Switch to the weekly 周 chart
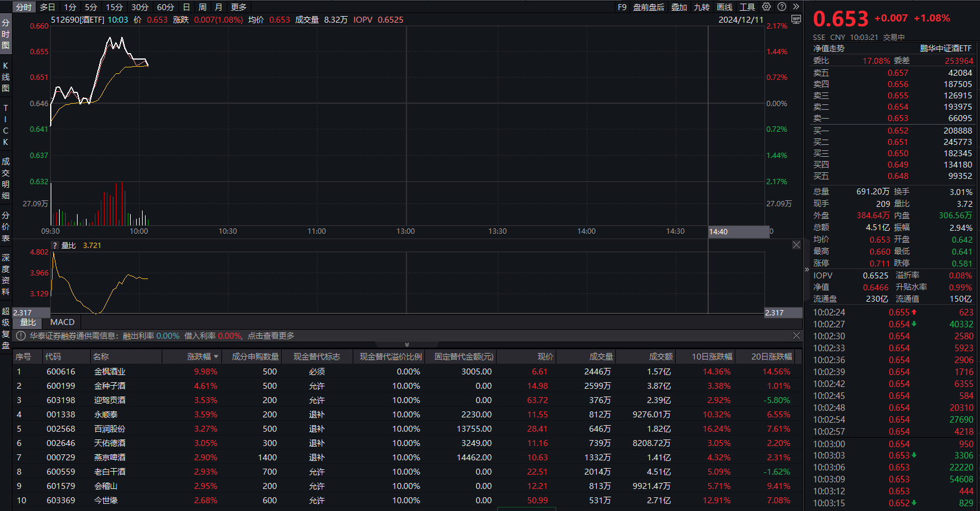980x511 pixels. point(202,7)
